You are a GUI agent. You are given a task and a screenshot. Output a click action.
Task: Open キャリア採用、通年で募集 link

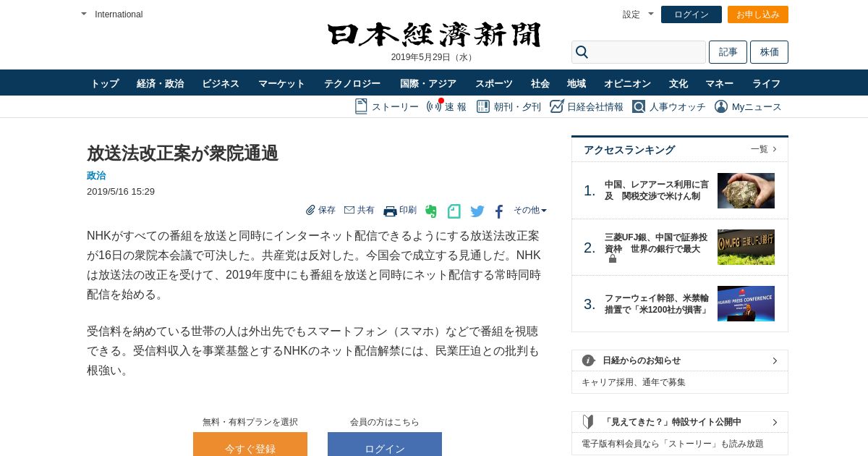[x=634, y=382]
